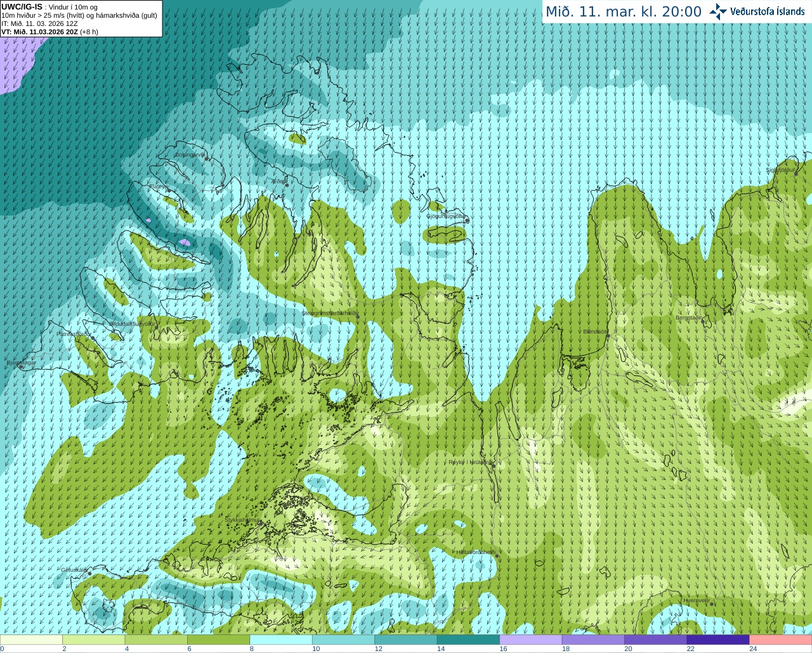The width and height of the screenshot is (812, 653).
Task: Click the Veðurstofa Íslands logo text
Action: point(767,11)
